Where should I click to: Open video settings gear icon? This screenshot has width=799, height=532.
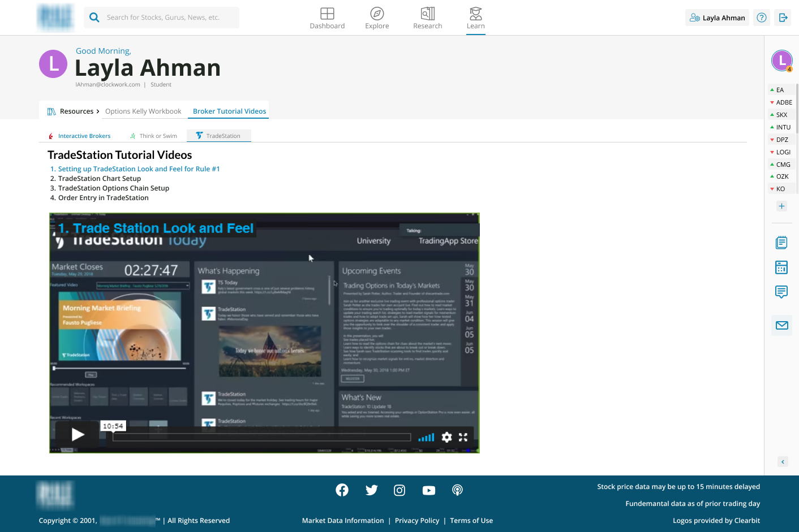pos(446,437)
